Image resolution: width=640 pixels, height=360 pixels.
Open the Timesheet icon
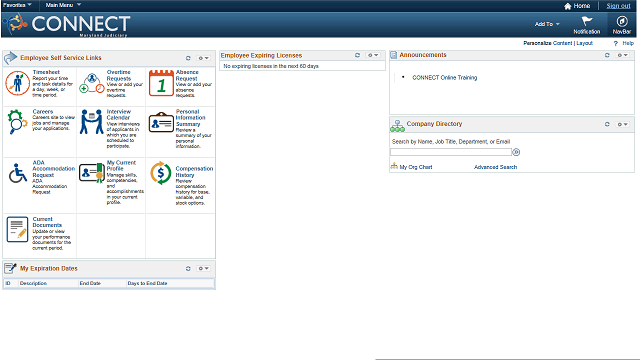click(x=18, y=83)
